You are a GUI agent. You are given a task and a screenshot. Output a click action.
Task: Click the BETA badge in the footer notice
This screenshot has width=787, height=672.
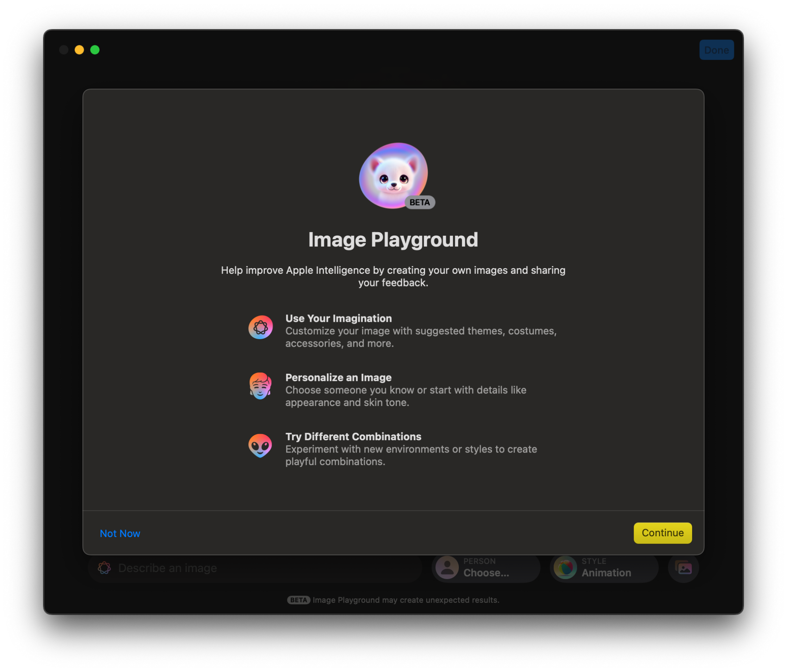[299, 600]
